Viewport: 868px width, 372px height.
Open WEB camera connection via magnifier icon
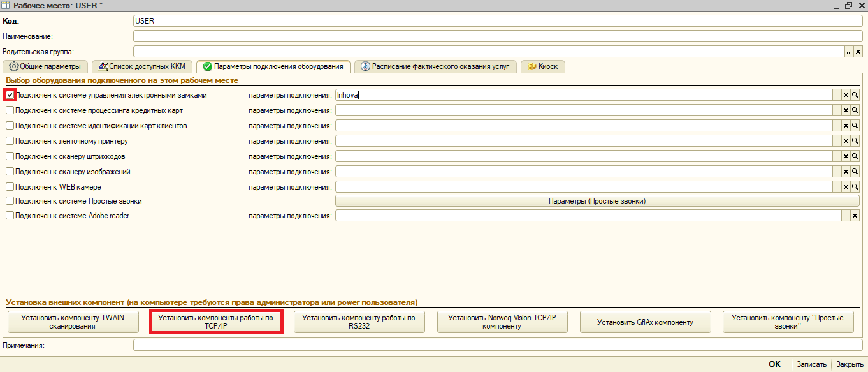pyautogui.click(x=855, y=187)
